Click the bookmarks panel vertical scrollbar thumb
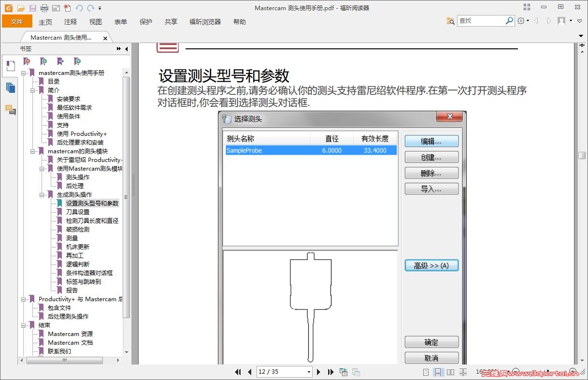Viewport: 588px width, 380px height. point(127,197)
